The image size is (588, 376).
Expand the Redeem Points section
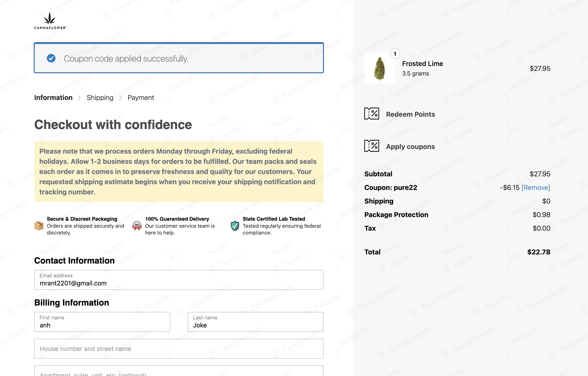410,114
